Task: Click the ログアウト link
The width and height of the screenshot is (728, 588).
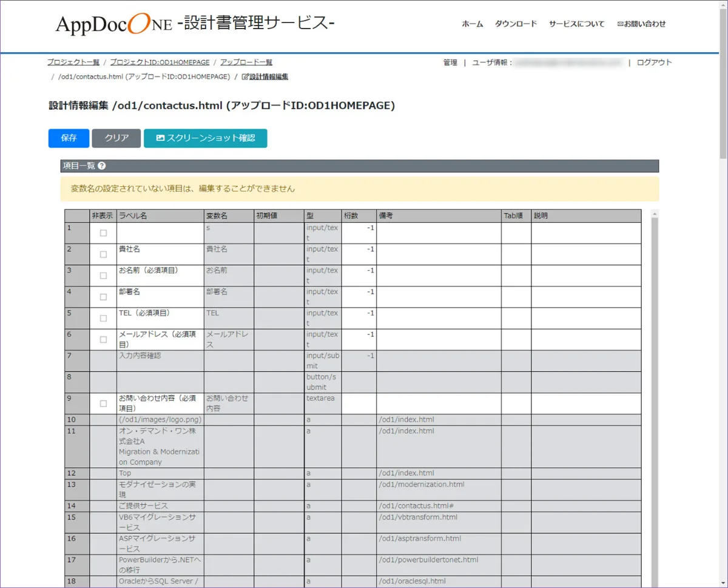Action: point(654,63)
